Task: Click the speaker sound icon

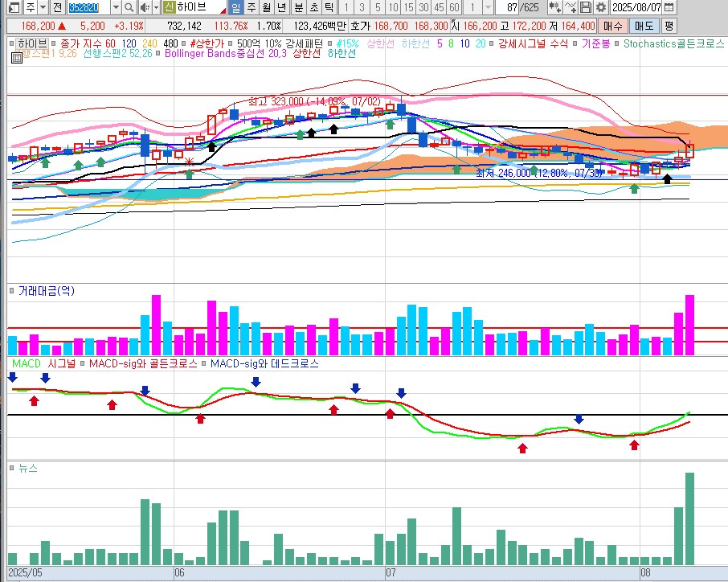Action: click(x=145, y=7)
